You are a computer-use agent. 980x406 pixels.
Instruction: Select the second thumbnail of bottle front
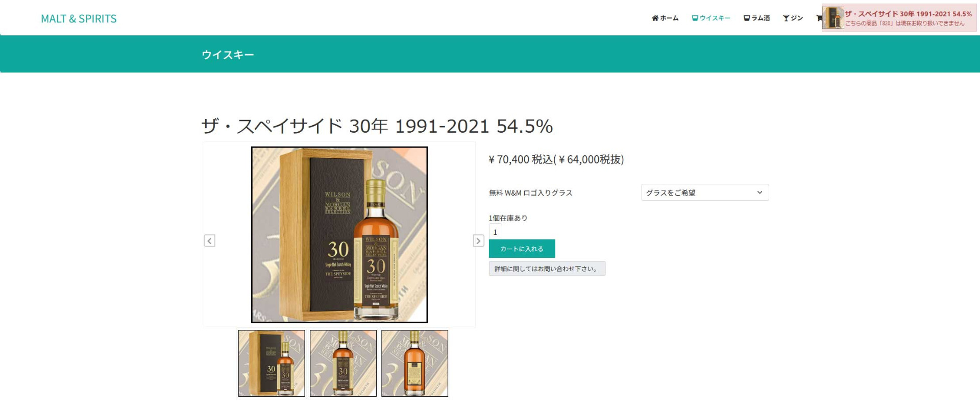point(343,363)
